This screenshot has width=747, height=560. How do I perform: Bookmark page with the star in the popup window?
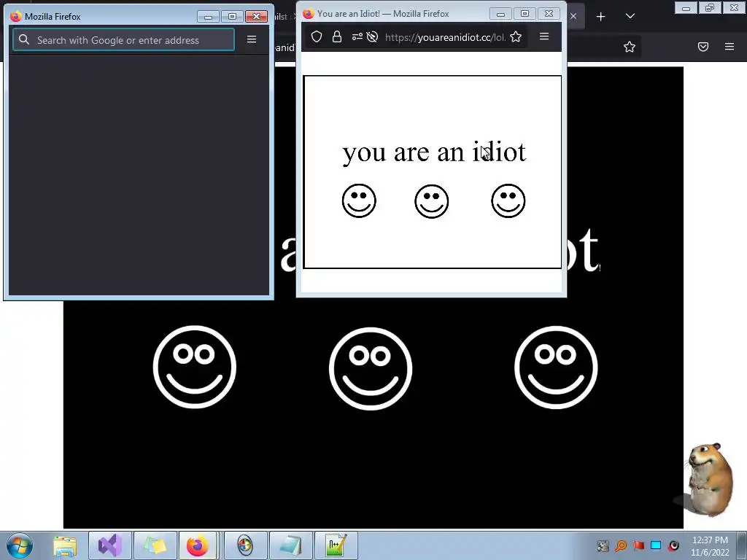click(516, 36)
